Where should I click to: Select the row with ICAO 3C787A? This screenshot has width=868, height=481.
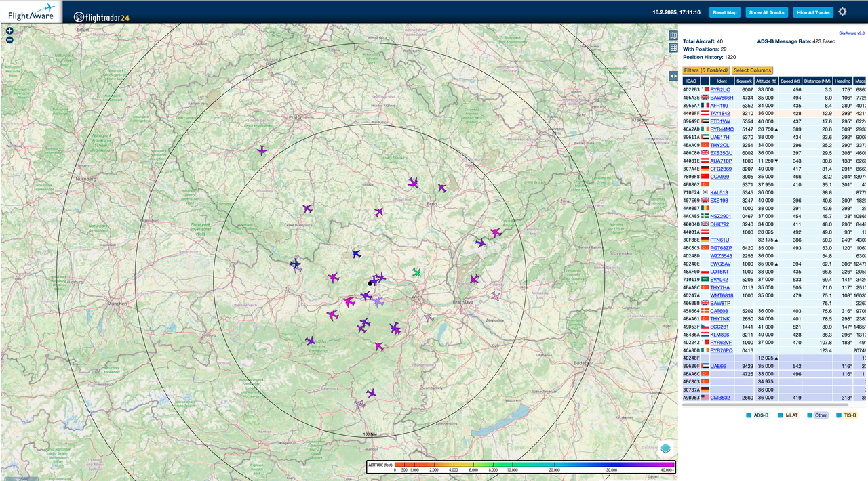click(775, 390)
